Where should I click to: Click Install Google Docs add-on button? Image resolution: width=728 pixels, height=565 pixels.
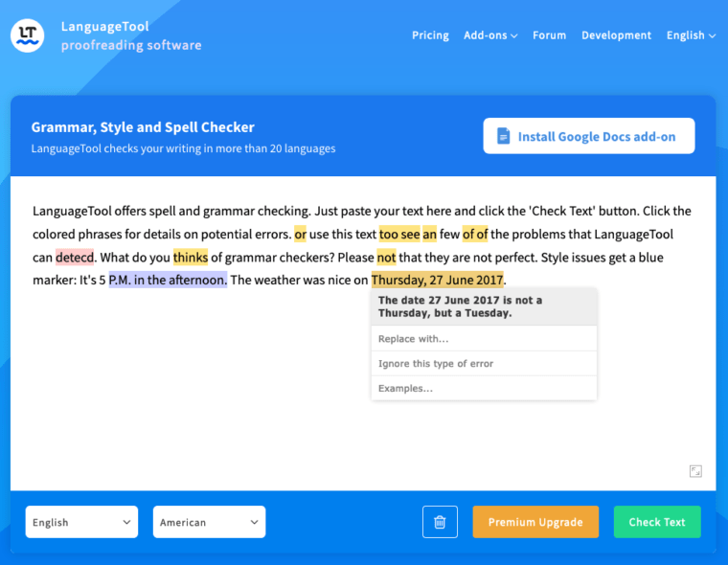point(588,137)
